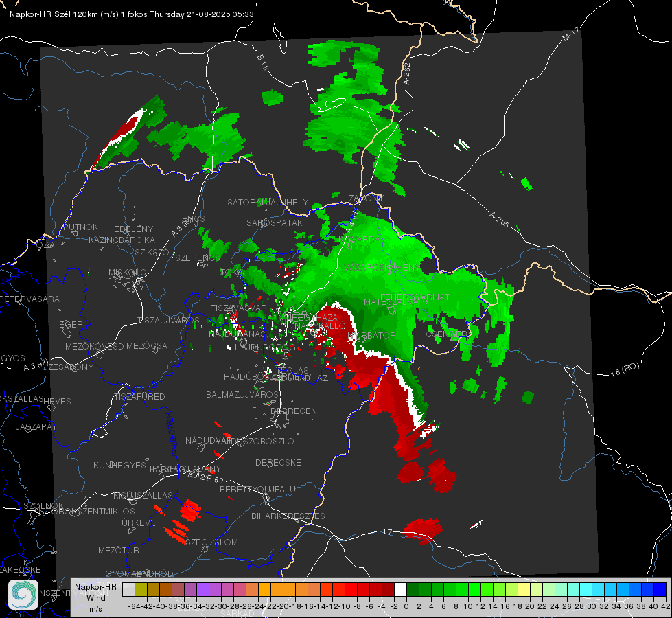Click the swirl logo icon
The image size is (672, 618).
[x=23, y=595]
